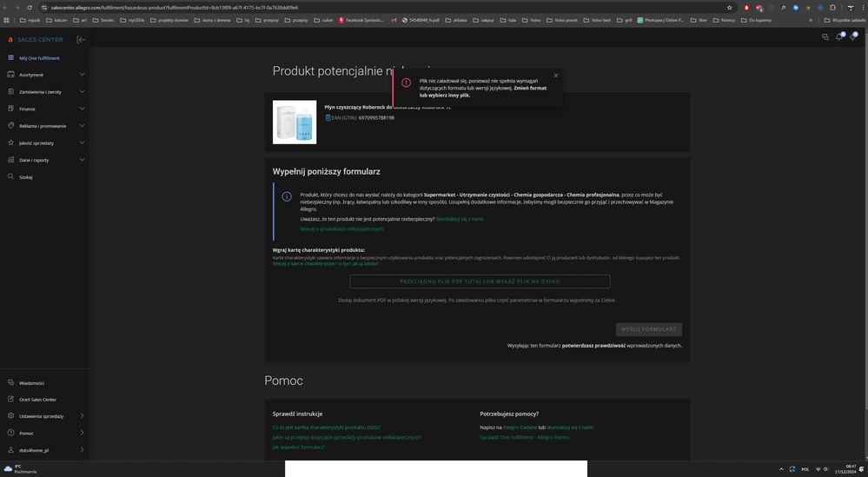Image resolution: width=868 pixels, height=477 pixels.
Task: Expand the Dane i raporty chevron
Action: pos(82,160)
